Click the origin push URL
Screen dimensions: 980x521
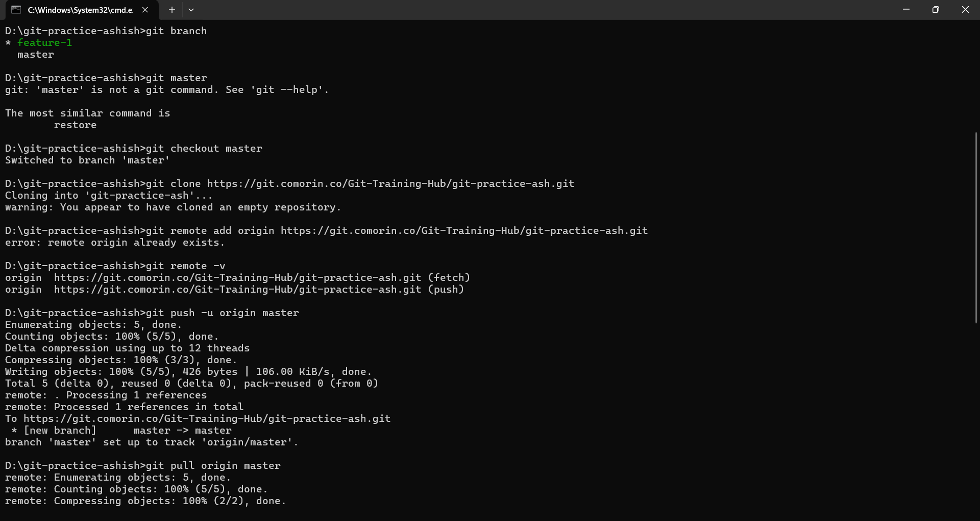[237, 290]
